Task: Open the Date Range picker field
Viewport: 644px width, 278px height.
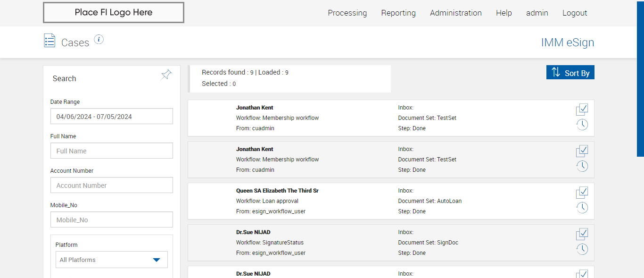Action: point(112,117)
